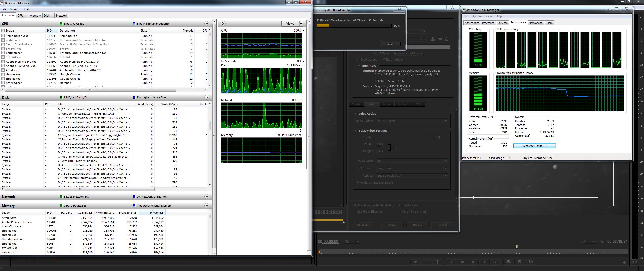The width and height of the screenshot is (644, 271).
Task: Click the Mark Out brace icon
Action: (438, 262)
